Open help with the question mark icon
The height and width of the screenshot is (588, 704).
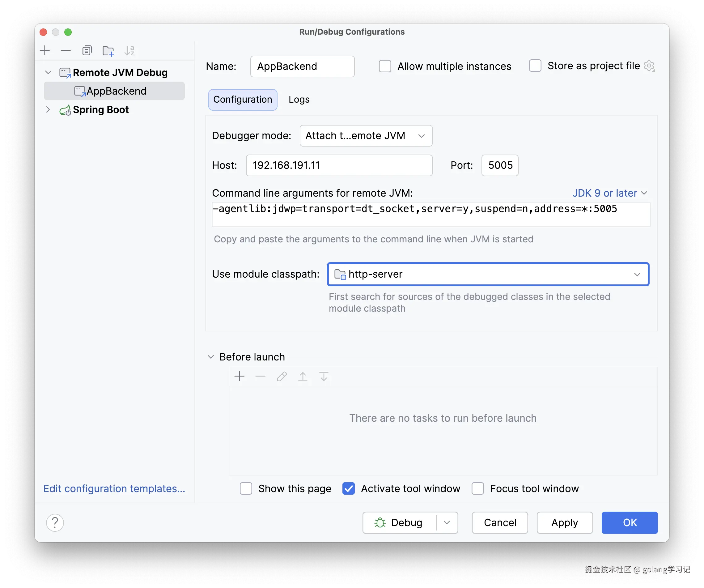(55, 522)
